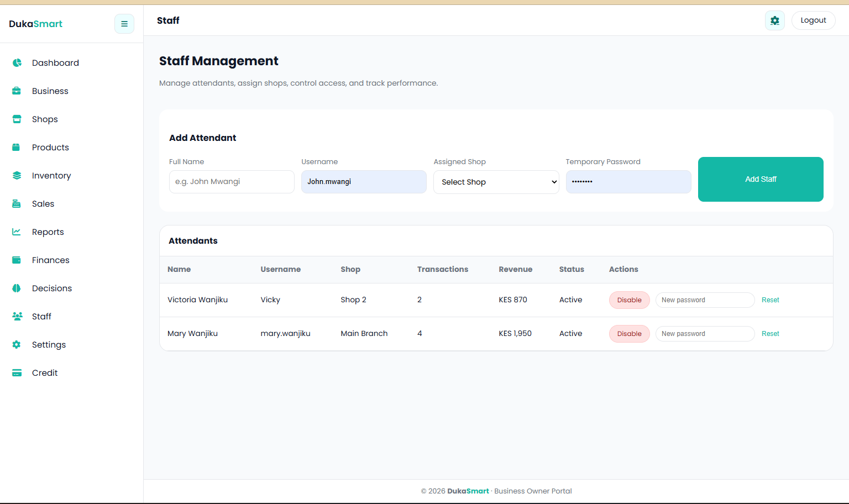Open the Finances sidebar item

click(50, 260)
